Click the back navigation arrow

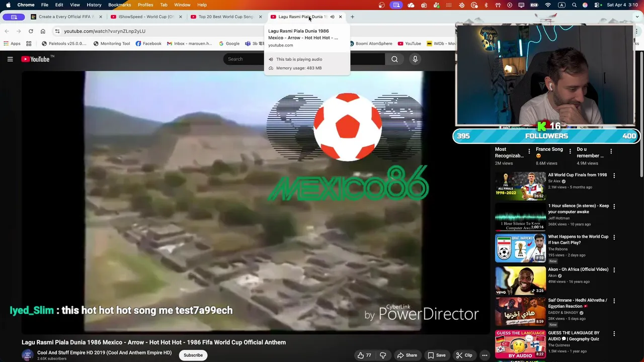coord(7,31)
